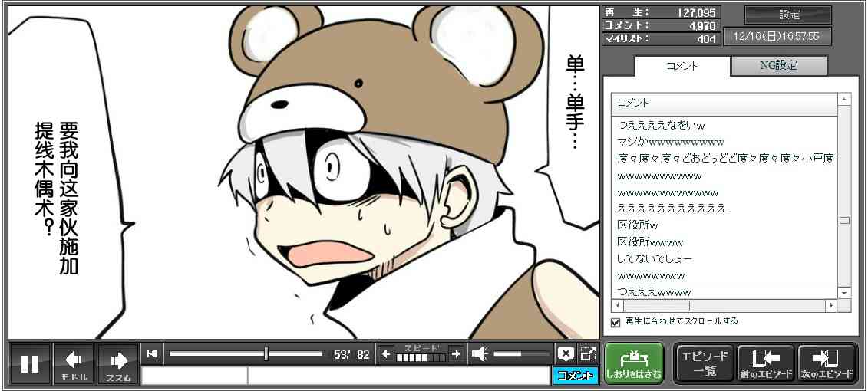Increase speed with the right arrow
The height and width of the screenshot is (391, 868).
click(x=456, y=353)
